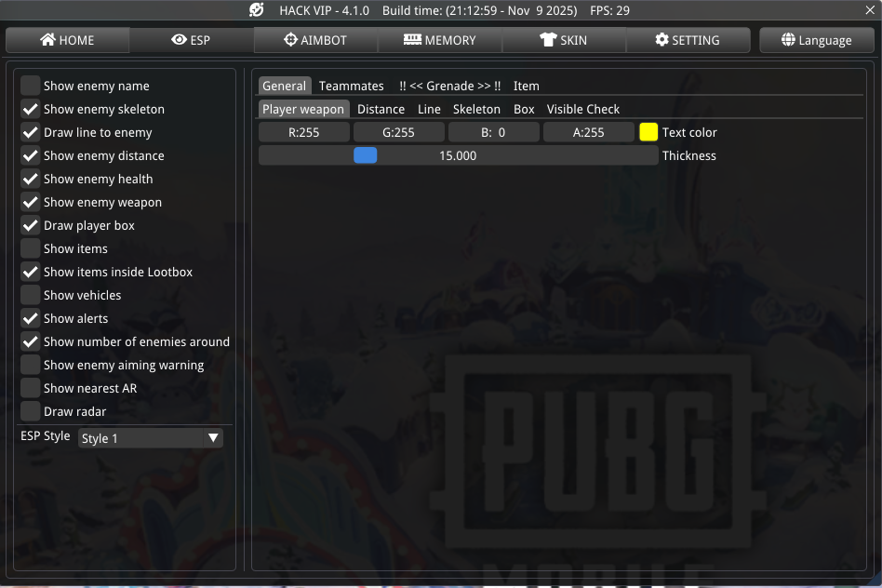This screenshot has width=882, height=588.
Task: Click the R:255 red value field
Action: (x=304, y=132)
